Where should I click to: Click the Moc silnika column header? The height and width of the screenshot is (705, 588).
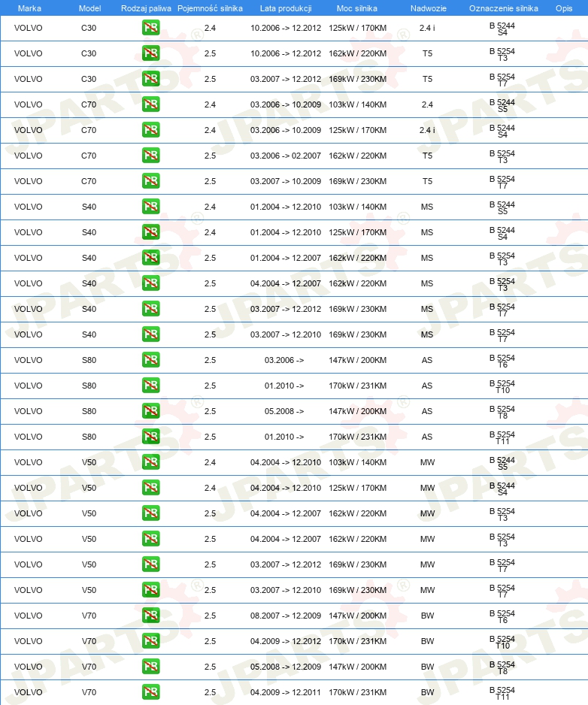(x=357, y=8)
